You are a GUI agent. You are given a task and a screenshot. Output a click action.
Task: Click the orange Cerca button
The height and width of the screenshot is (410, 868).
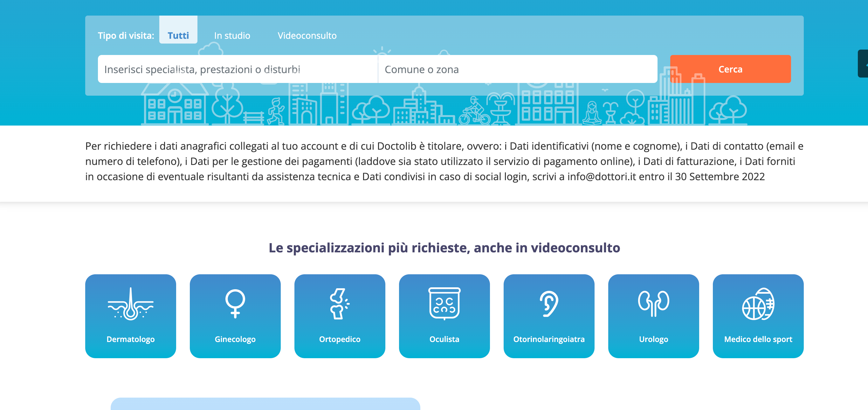[x=730, y=69]
